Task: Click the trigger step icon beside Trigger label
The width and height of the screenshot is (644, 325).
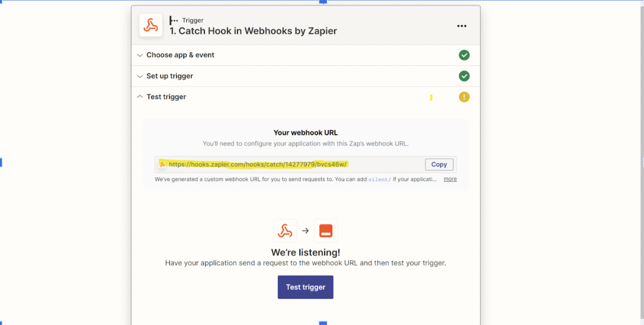Action: click(174, 20)
